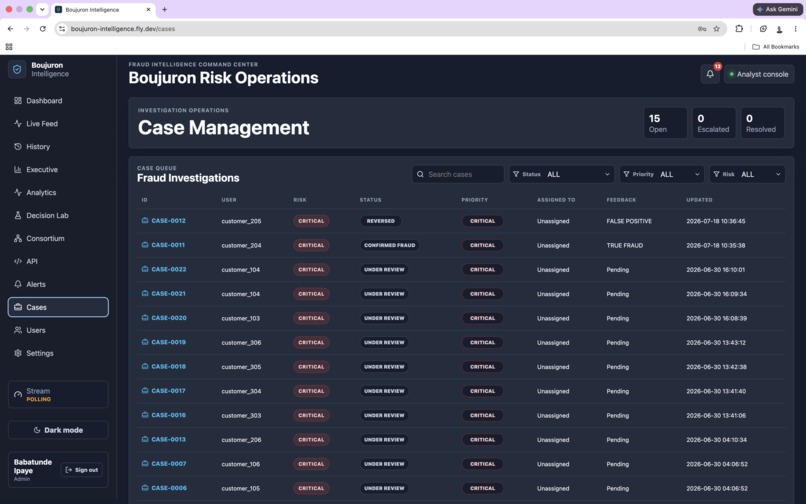This screenshot has width=806, height=504.
Task: Click Ask Gemini button
Action: coord(777,9)
